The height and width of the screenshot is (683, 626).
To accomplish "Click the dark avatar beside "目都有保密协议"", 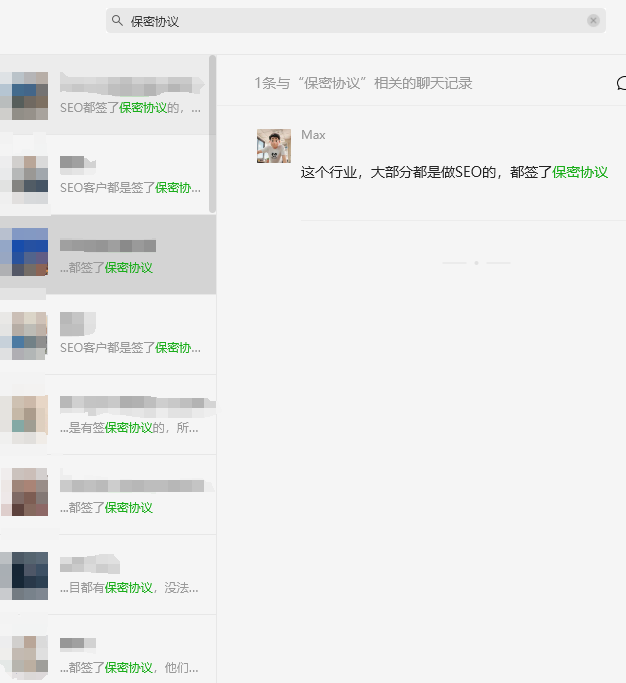I will click(24, 576).
